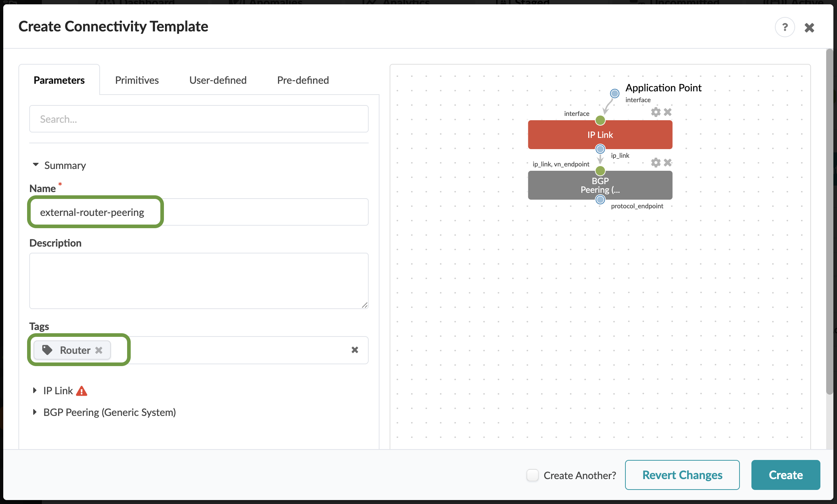Click the dialog vertical scrollbar
Screen dimensions: 837x504
(x=830, y=222)
